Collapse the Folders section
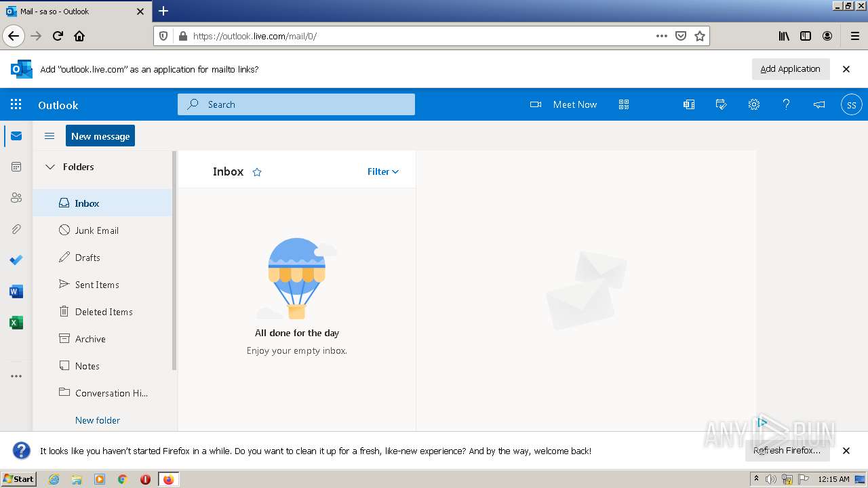Image resolution: width=868 pixels, height=488 pixels. pyautogui.click(x=50, y=167)
